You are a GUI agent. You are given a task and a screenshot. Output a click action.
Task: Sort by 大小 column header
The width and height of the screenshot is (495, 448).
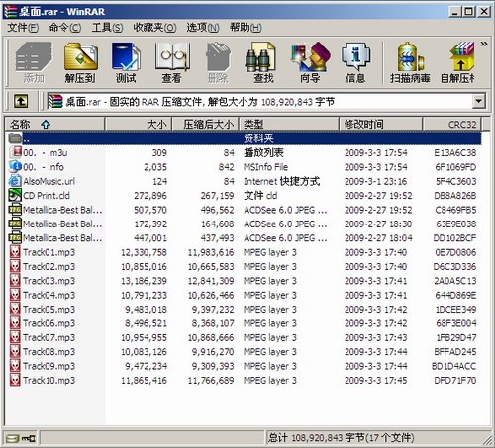click(x=139, y=125)
